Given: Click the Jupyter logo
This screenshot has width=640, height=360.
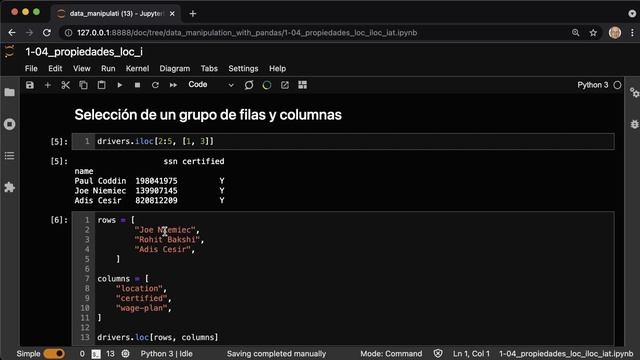Looking at the screenshot, I should (x=9, y=52).
